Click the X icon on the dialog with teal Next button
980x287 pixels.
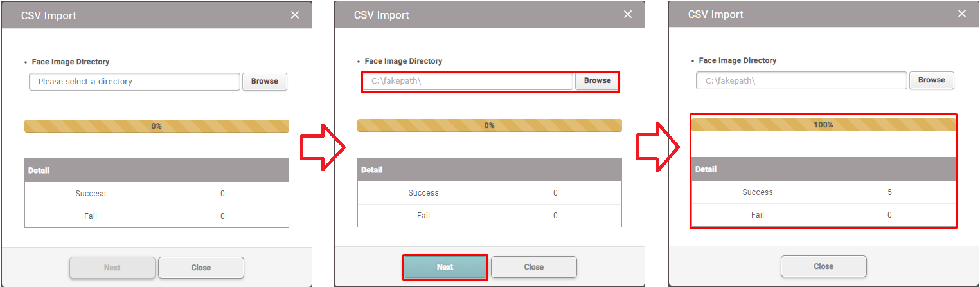[628, 15]
